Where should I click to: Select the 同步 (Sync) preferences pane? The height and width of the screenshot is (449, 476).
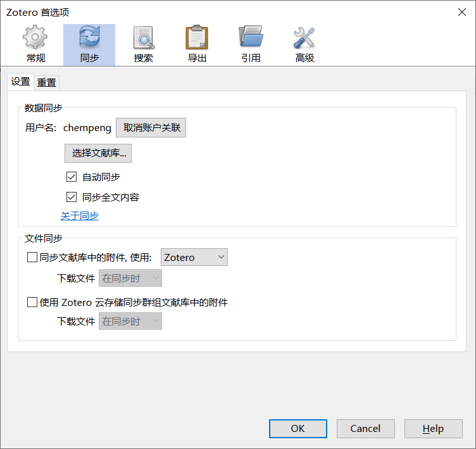coord(89,45)
